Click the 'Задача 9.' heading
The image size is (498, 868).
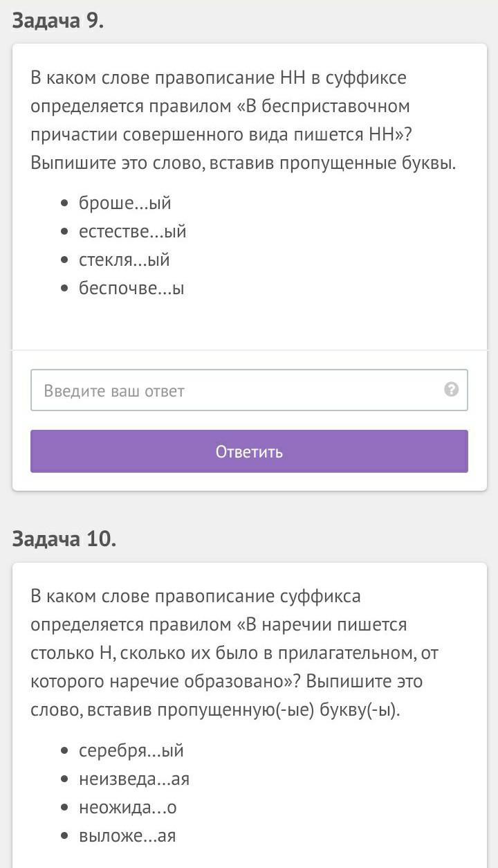tap(58, 21)
